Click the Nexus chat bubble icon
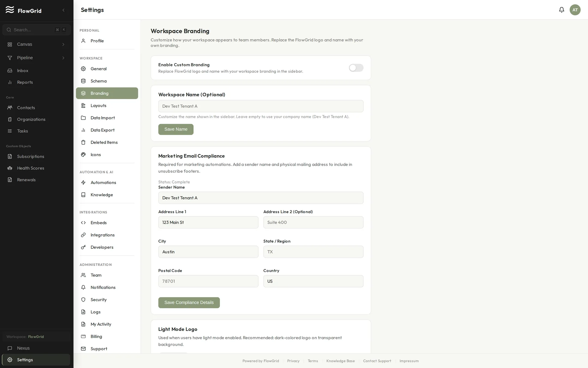Screen dimensions: 588x368 [x=10, y=348]
